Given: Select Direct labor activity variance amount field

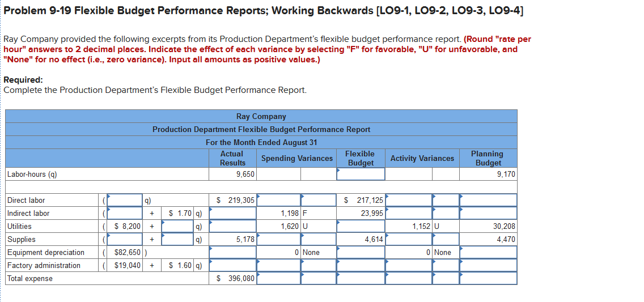Looking at the screenshot, I should 409,200.
